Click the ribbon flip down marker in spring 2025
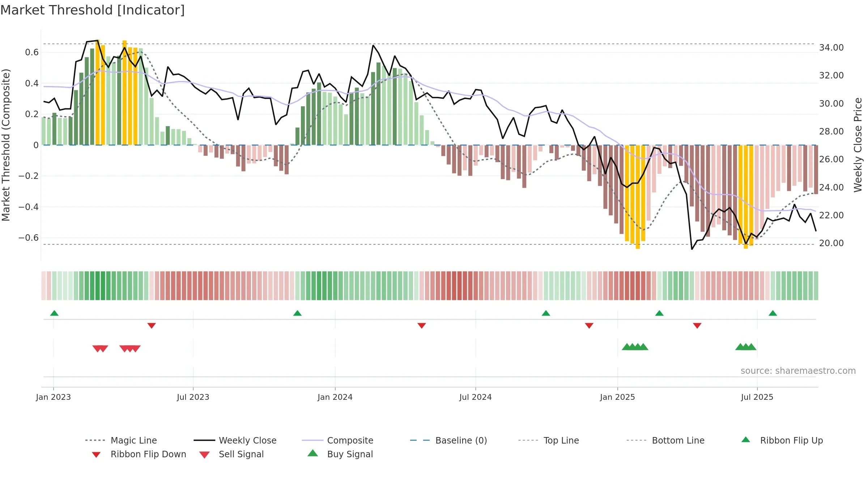868x488 pixels. (697, 326)
